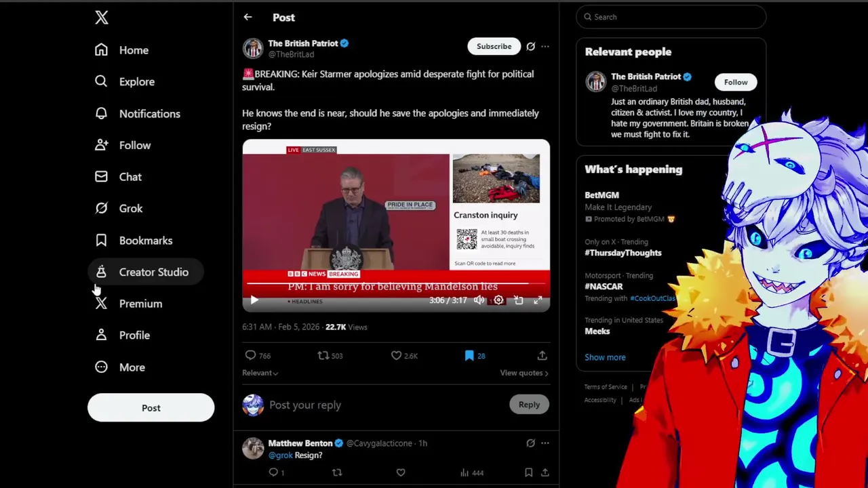The width and height of the screenshot is (868, 488).
Task: Click the X logo icon
Action: click(102, 18)
